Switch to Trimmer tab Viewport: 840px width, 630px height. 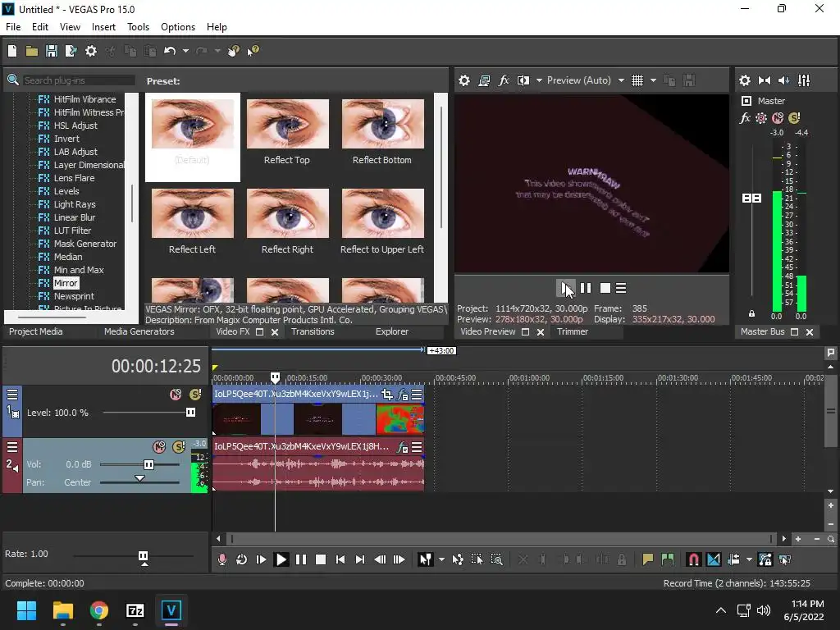coord(572,331)
